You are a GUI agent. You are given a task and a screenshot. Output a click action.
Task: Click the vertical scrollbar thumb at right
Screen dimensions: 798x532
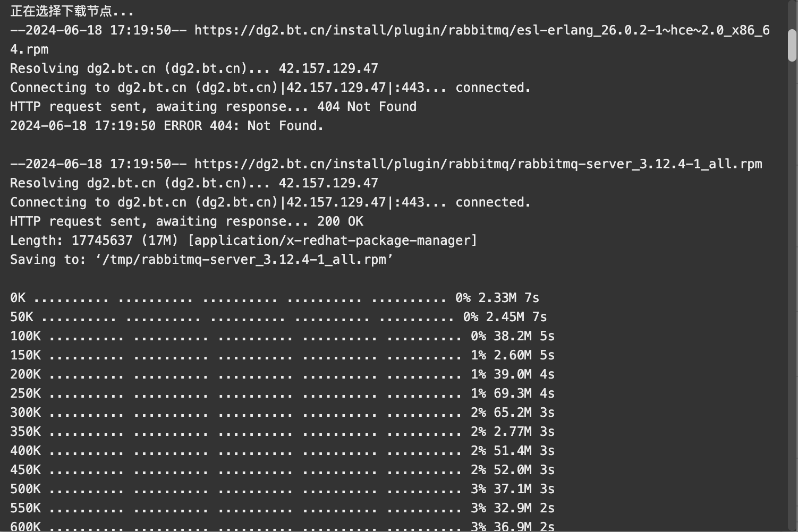(792, 45)
